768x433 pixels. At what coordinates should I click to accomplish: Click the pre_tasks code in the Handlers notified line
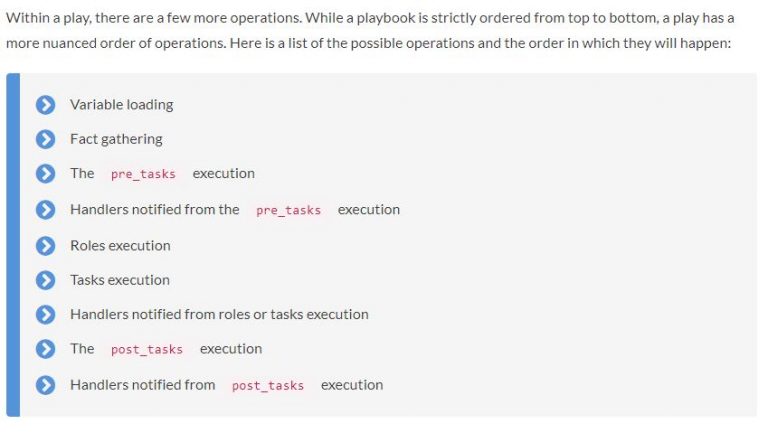[x=288, y=210]
